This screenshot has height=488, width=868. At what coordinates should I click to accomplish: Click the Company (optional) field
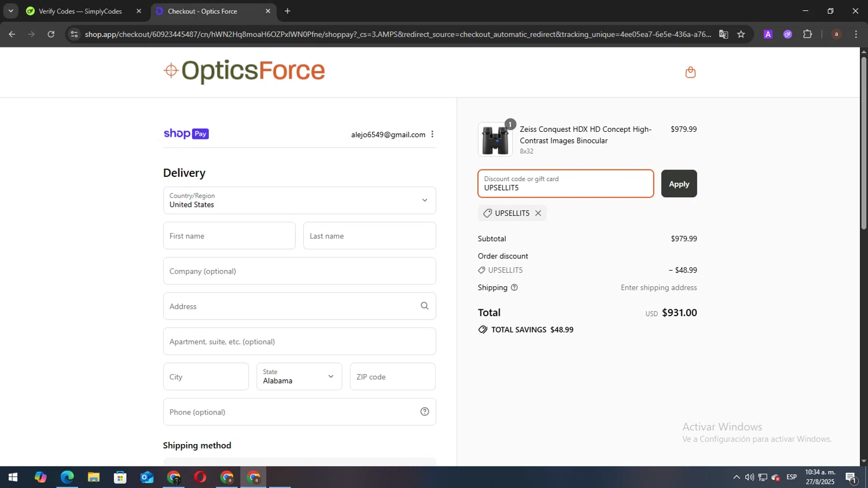(x=299, y=271)
